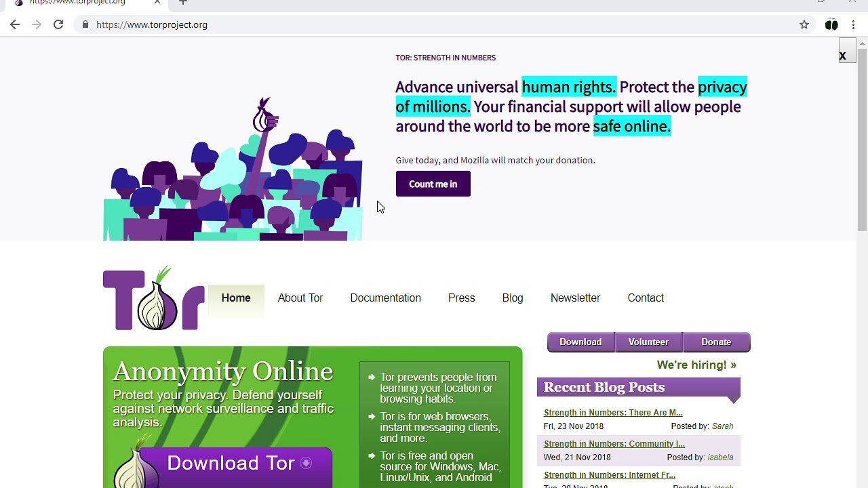Open About Tor in navigation

[300, 298]
